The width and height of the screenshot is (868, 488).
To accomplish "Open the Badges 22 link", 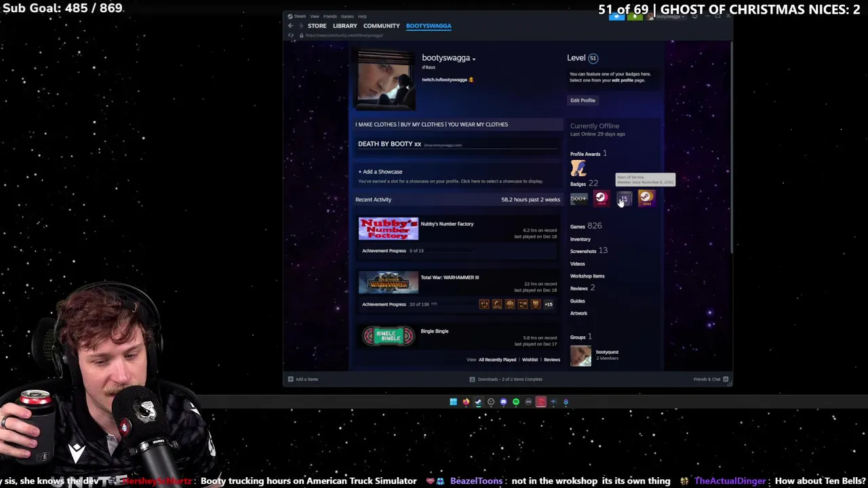I will click(x=584, y=183).
